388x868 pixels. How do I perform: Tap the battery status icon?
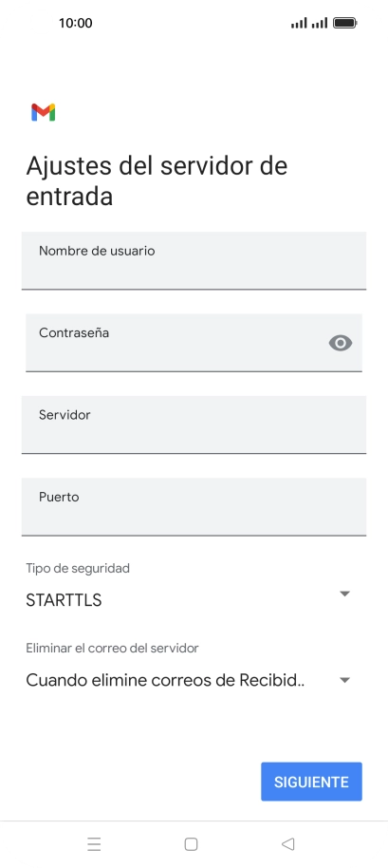click(x=345, y=23)
